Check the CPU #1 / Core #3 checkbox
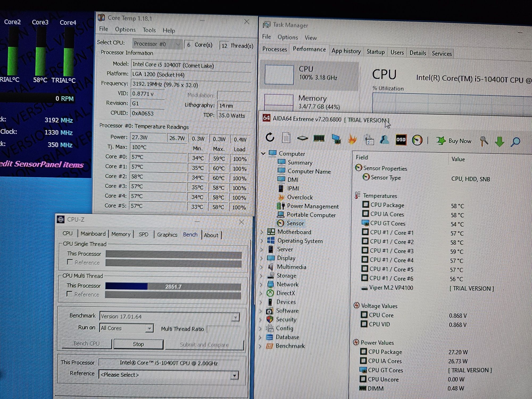Screen dimensions: 532x399 365,250
